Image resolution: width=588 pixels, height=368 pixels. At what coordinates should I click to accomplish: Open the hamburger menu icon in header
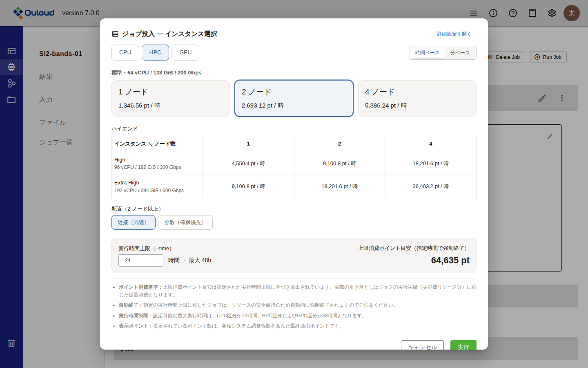point(474,13)
